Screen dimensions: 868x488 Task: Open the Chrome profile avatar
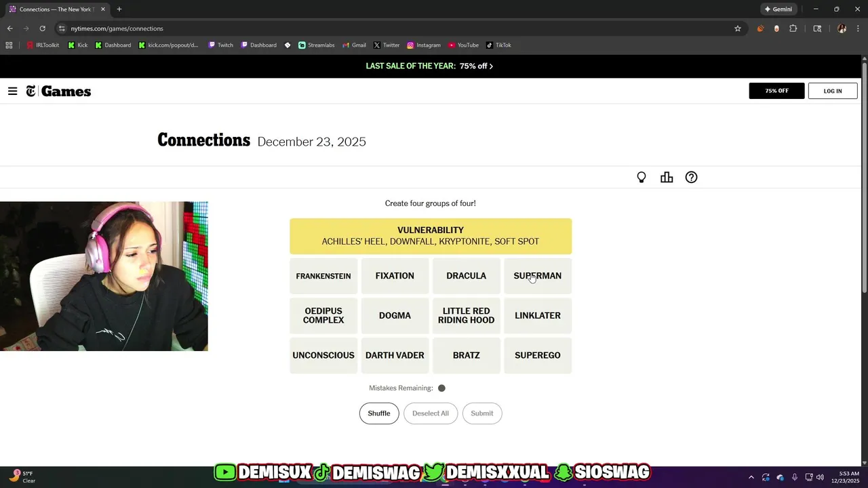click(842, 28)
